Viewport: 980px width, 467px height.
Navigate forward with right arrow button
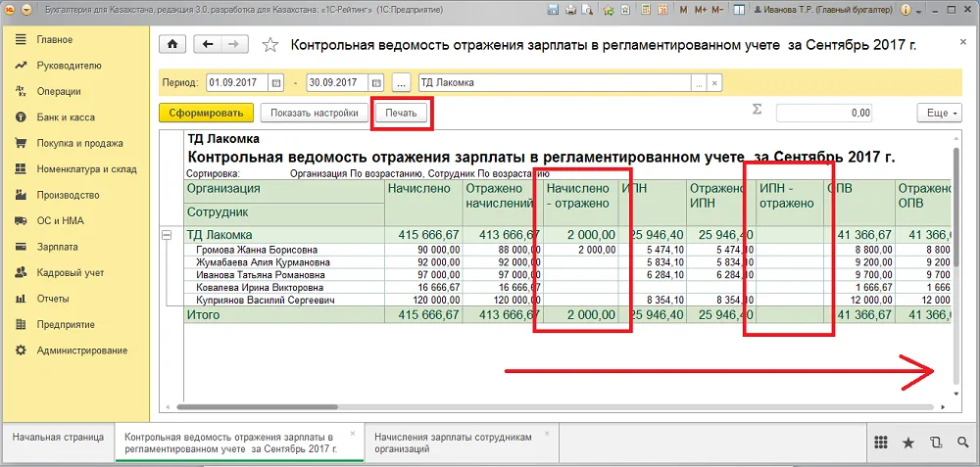point(234,44)
